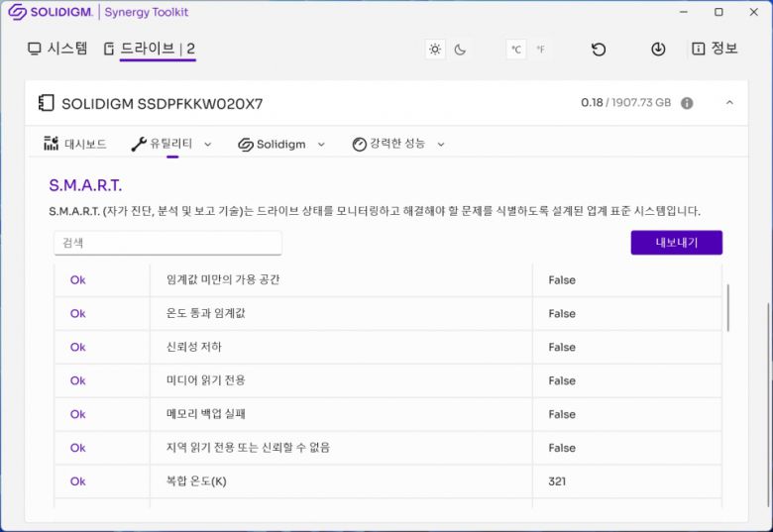Minimize the Synergy Toolkit window
773x532 pixels.
click(x=683, y=12)
